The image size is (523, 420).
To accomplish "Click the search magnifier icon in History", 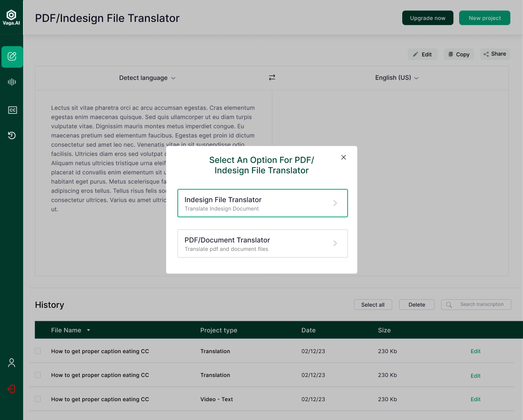I will point(449,305).
